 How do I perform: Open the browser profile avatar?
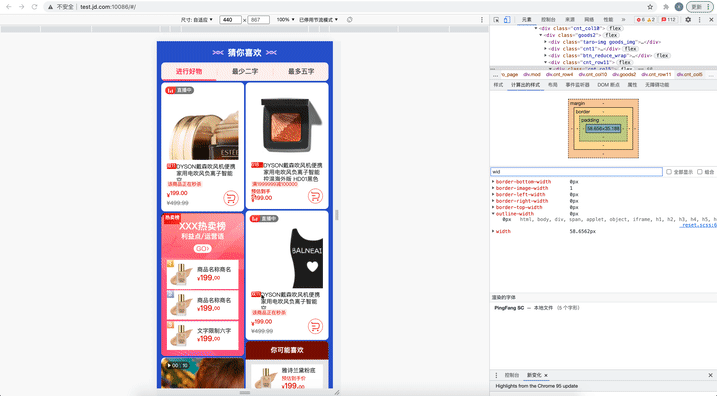[679, 7]
